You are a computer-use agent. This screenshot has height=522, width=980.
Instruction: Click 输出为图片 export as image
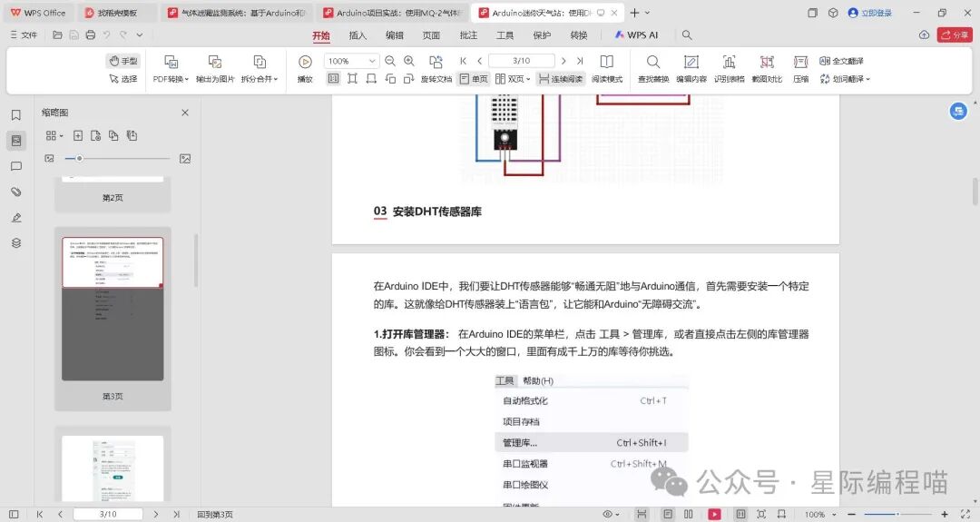coord(215,69)
